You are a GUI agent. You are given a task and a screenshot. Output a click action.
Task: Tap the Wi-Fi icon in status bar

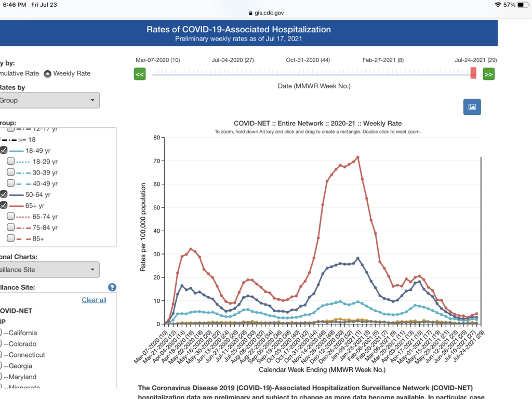tap(498, 5)
